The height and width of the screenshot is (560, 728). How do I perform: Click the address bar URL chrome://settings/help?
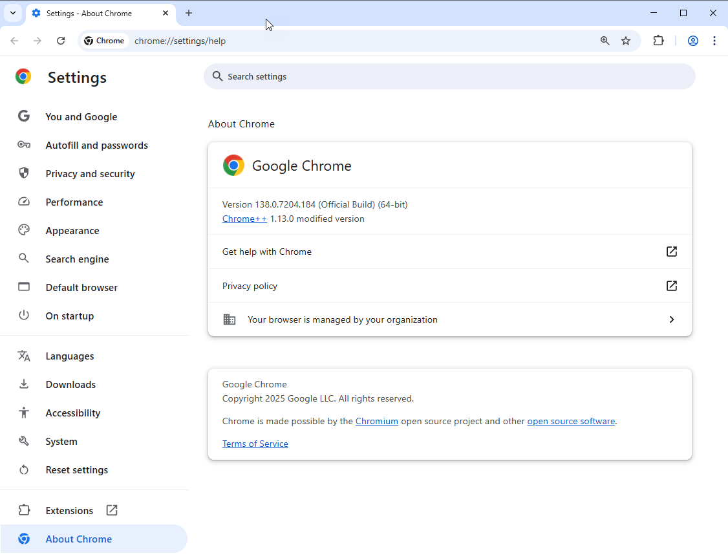click(x=180, y=41)
